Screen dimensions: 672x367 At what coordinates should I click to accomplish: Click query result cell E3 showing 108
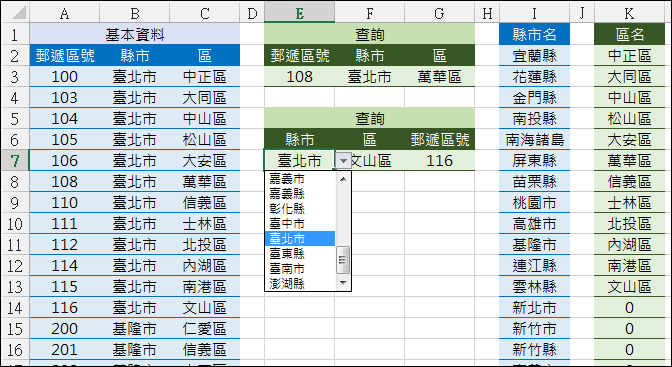click(299, 76)
